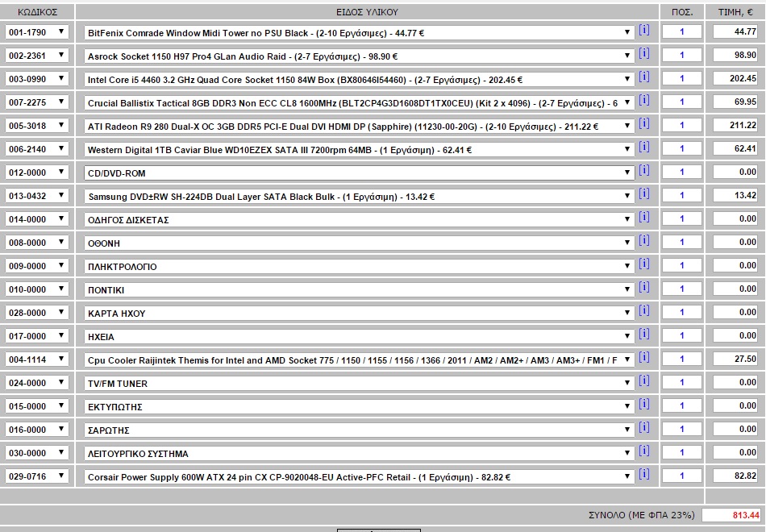Viewport: 766px width, 532px height.
Task: Expand the Asrock H97 Pro4 motherboard dropdown
Action: pyautogui.click(x=359, y=56)
